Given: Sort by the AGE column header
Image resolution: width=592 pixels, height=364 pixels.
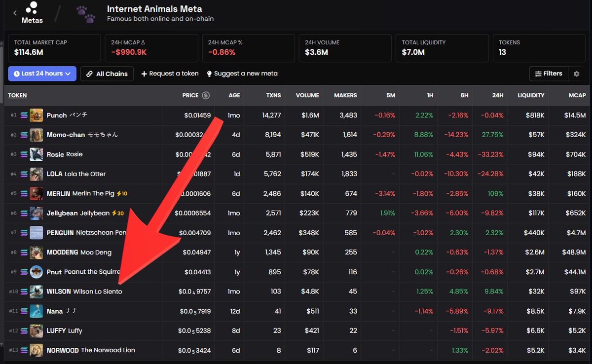Looking at the screenshot, I should 234,95.
